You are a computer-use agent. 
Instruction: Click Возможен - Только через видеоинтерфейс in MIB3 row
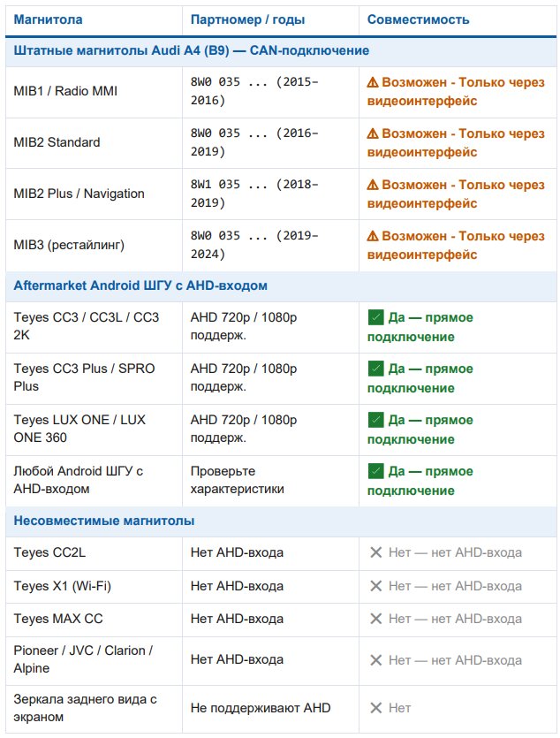(456, 246)
